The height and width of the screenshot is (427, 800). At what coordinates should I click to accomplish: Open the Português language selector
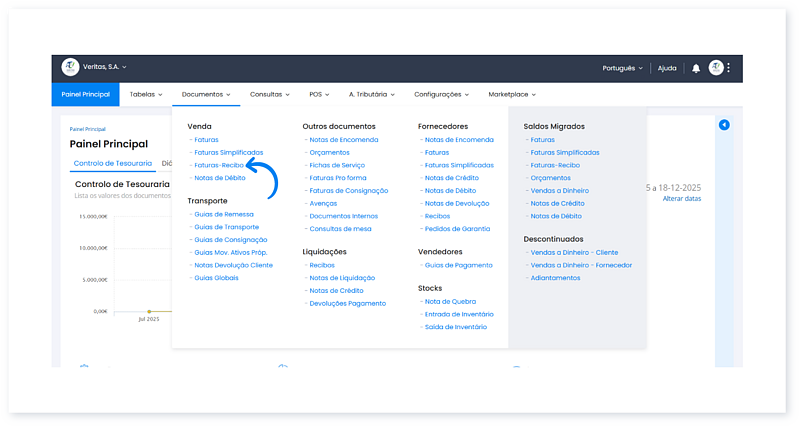pyautogui.click(x=622, y=68)
